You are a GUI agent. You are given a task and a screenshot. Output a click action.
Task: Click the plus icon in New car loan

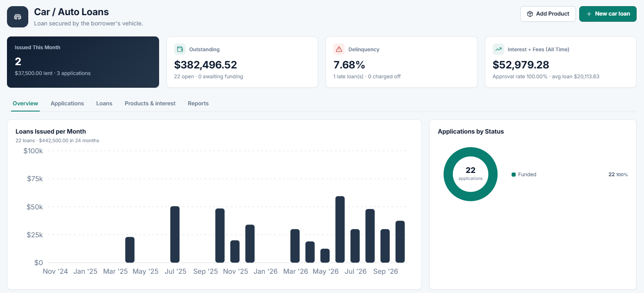(589, 14)
